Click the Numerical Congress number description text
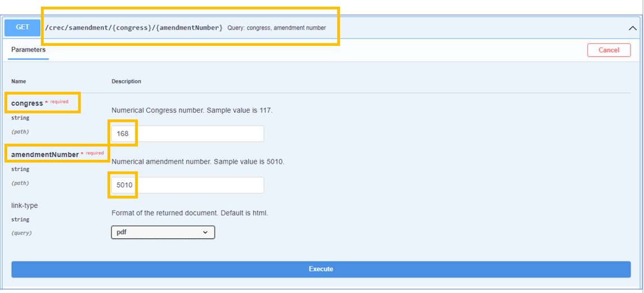The image size is (644, 293). point(192,111)
